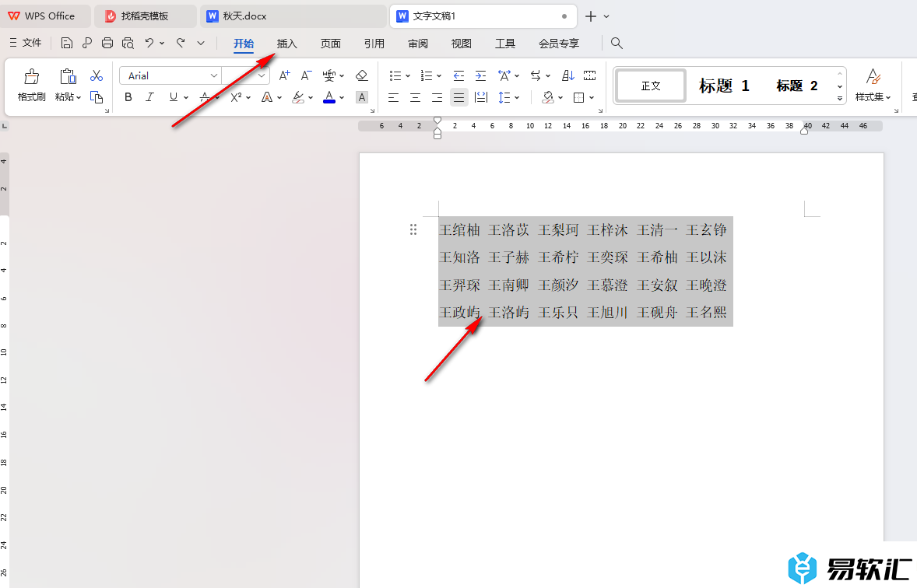Click the ruler tab selector corner button

[x=5, y=126]
